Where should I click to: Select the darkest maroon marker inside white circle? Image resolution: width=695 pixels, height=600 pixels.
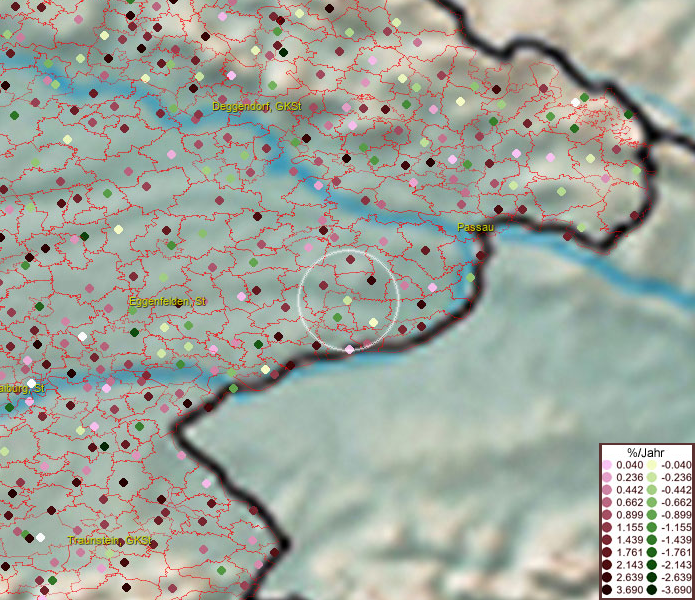point(371,281)
